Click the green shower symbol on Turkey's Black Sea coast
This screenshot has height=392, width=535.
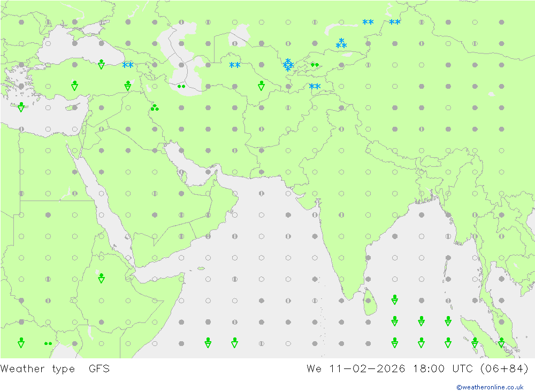coord(101,64)
